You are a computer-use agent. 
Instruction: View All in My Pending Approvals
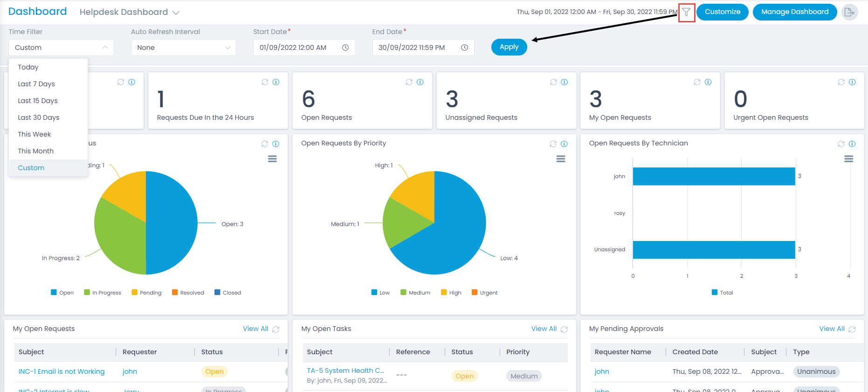(x=832, y=329)
